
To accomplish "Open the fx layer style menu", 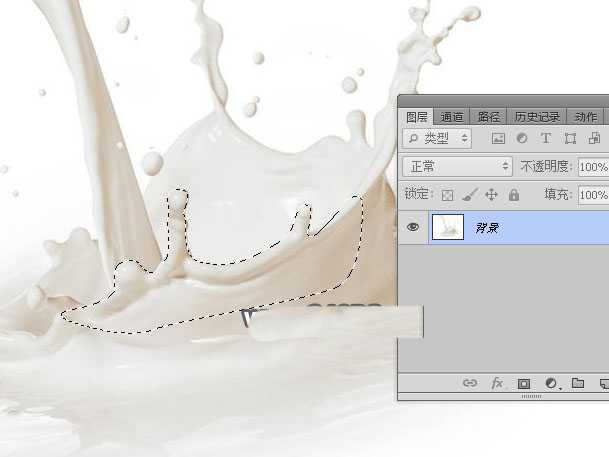I will coord(497,383).
